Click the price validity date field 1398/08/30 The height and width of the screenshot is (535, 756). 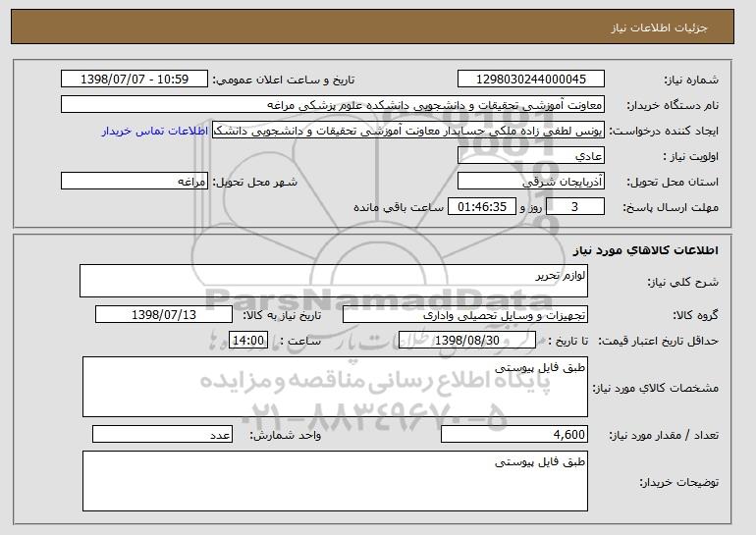pos(467,341)
